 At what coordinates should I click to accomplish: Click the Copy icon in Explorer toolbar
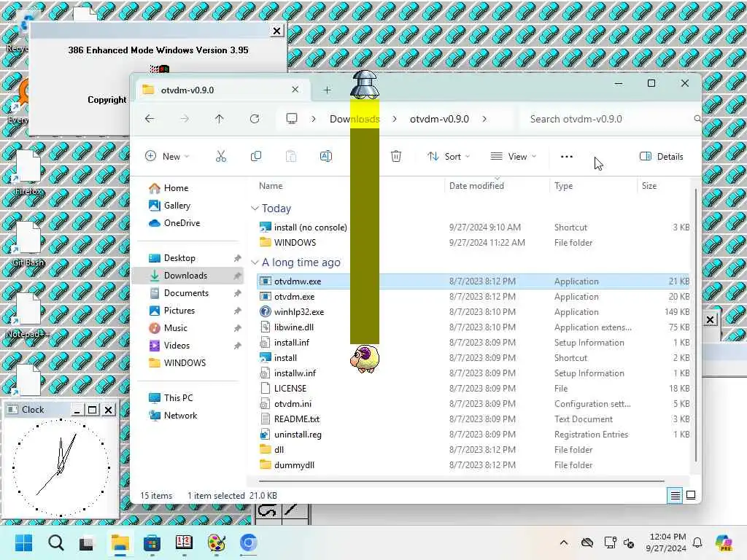256,156
